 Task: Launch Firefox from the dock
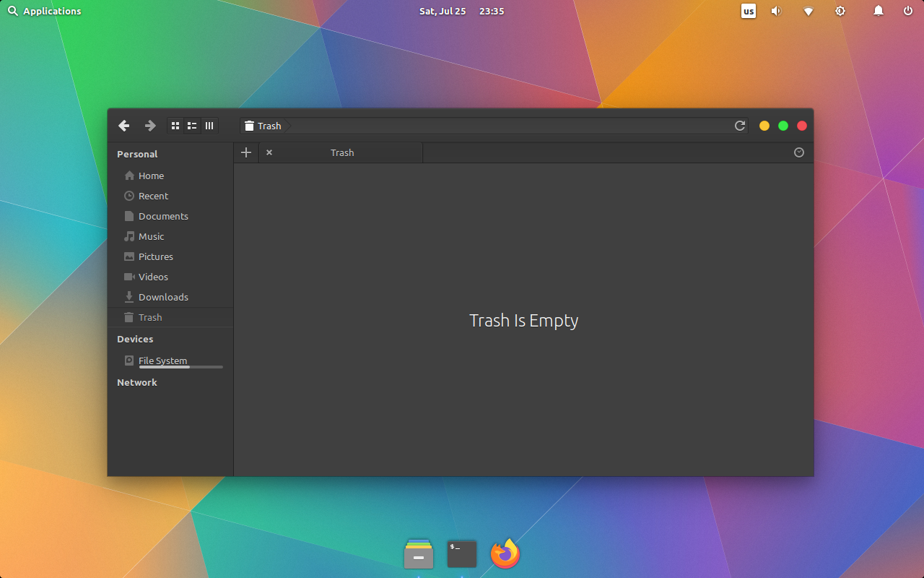(x=505, y=554)
